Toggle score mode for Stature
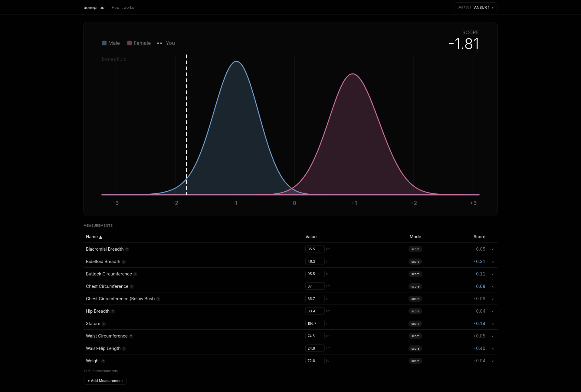This screenshot has height=392, width=581. tap(415, 324)
